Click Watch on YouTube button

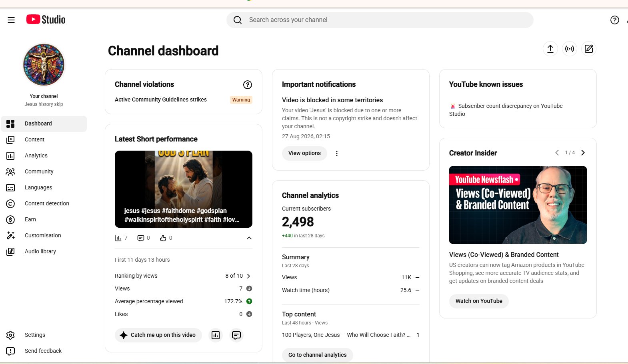(479, 301)
